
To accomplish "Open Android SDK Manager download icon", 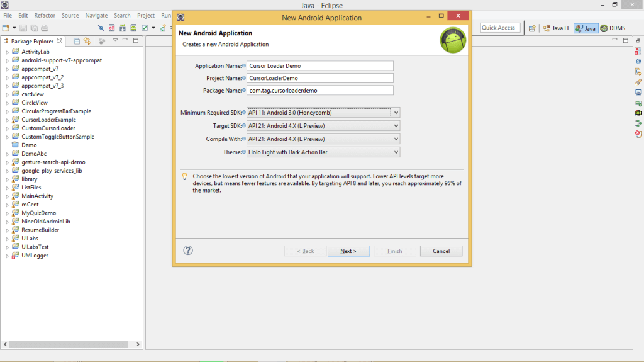I will click(x=123, y=28).
